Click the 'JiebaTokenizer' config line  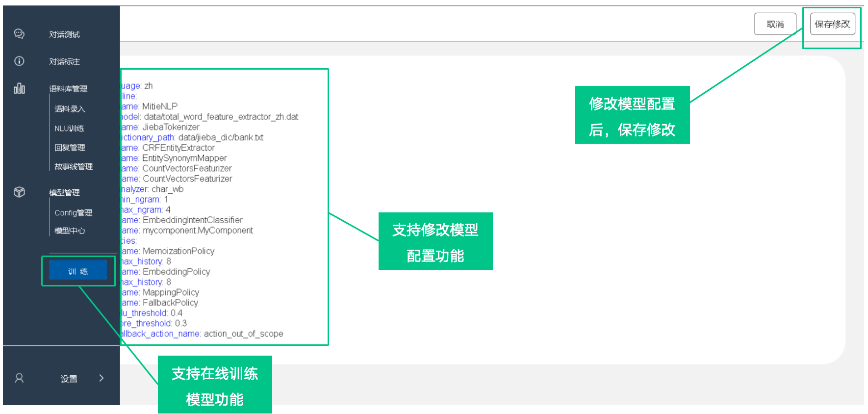(171, 127)
